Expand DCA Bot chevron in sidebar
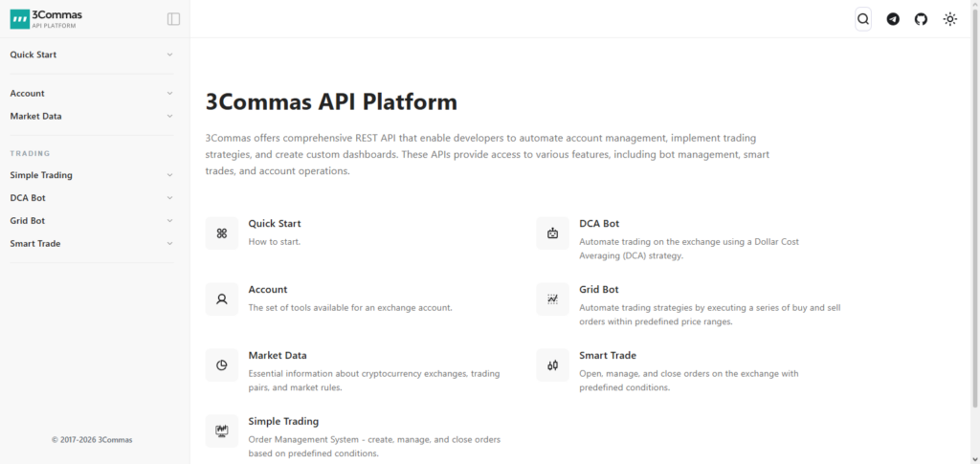The height and width of the screenshot is (464, 980). point(170,198)
